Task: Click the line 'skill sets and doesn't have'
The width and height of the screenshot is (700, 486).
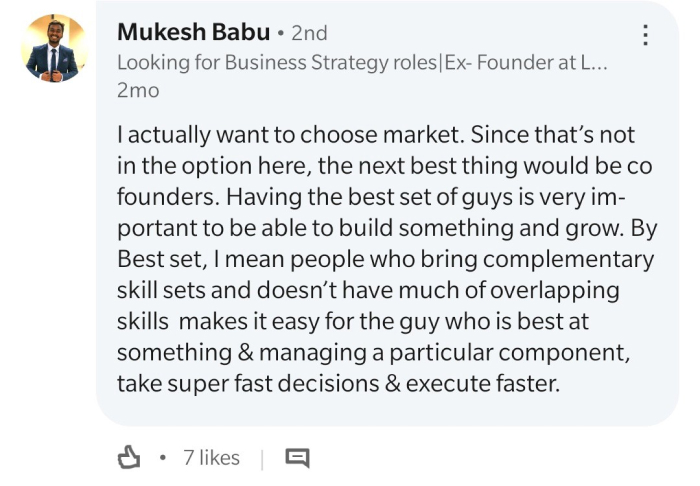Action: click(368, 291)
